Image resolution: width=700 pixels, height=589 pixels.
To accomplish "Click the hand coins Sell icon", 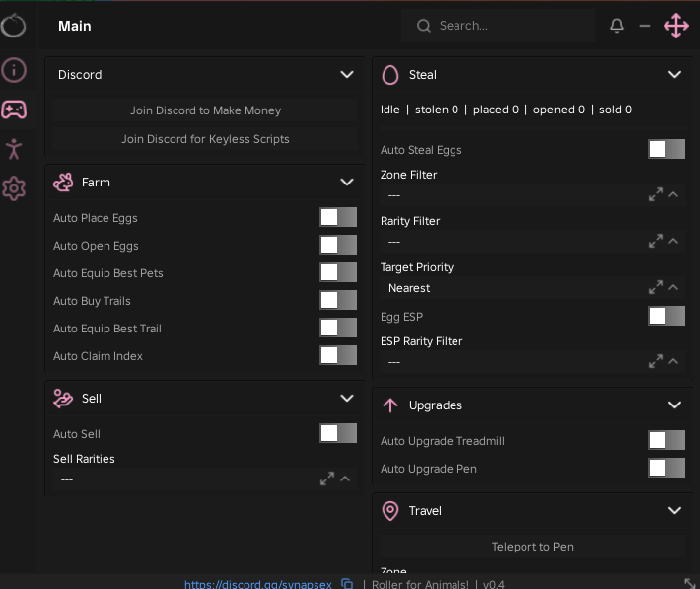I will point(63,399).
